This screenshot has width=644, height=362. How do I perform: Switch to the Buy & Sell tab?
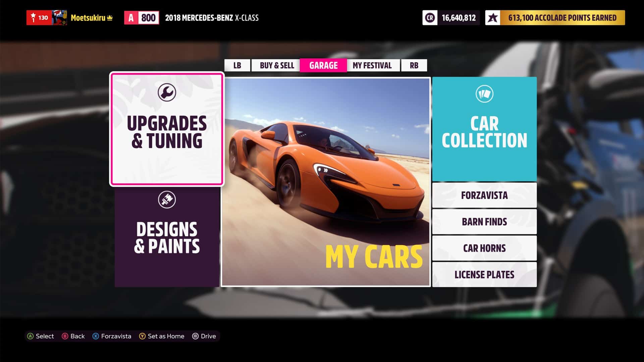pos(276,65)
